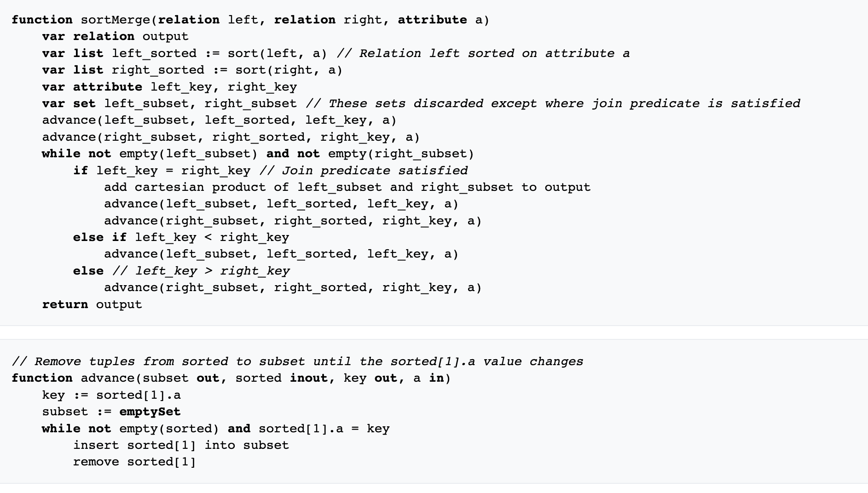The image size is (868, 493).
Task: Click the 'insert sorted[1] into subset' line
Action: (181, 445)
